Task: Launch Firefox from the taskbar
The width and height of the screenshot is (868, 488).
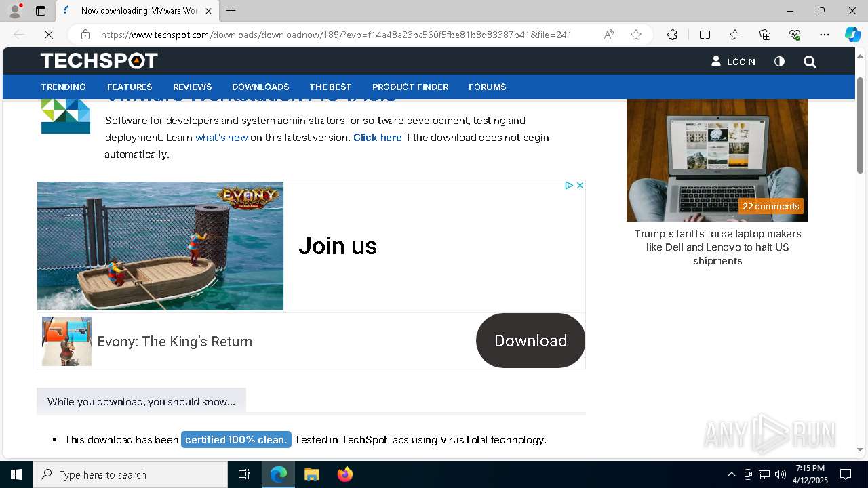Action: point(344,474)
